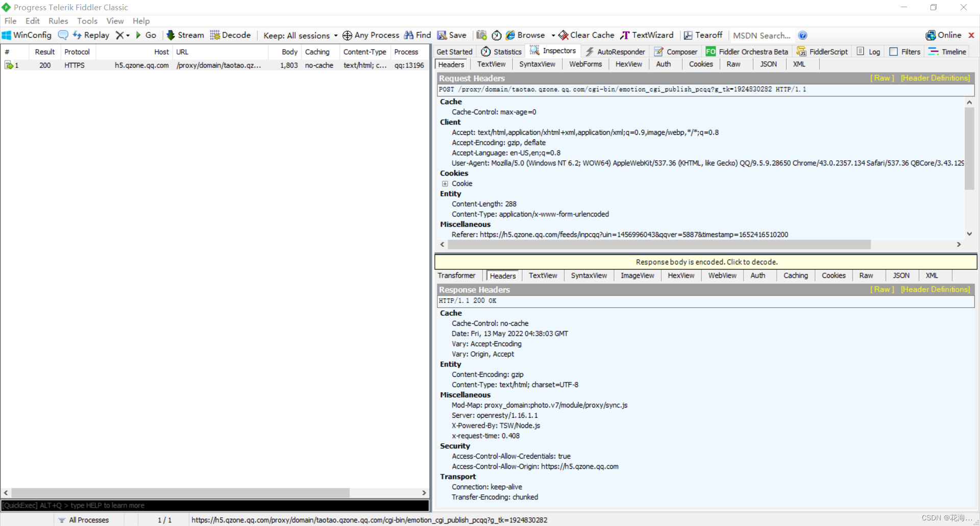Viewport: 980px width, 526px height.
Task: Open the Composer tab
Action: coord(675,52)
